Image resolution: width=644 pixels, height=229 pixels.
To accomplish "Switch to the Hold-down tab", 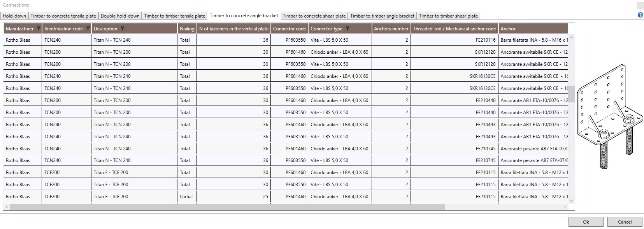I will 14,16.
